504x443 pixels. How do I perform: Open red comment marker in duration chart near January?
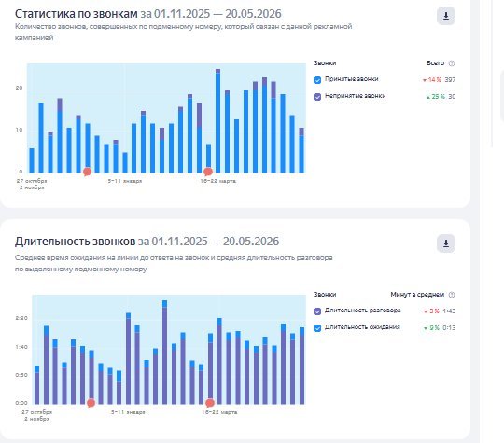(x=91, y=403)
